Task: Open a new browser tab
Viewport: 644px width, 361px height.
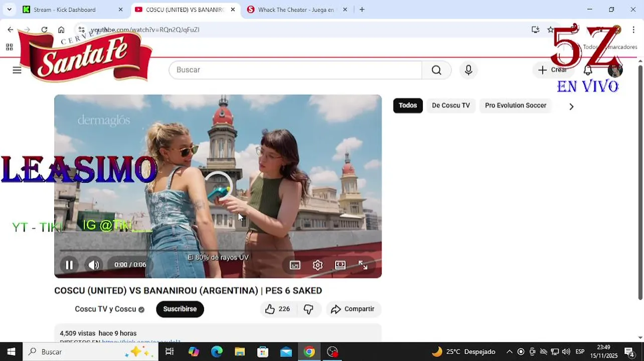Action: (x=362, y=10)
